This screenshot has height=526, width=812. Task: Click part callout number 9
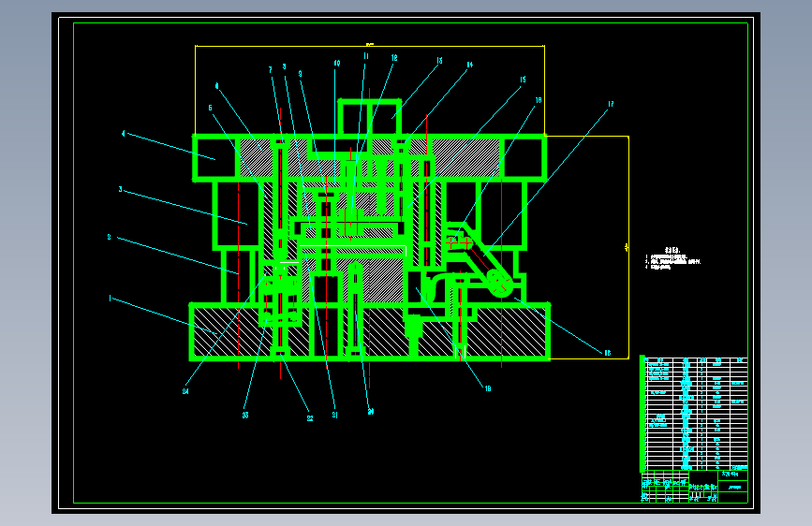[300, 74]
